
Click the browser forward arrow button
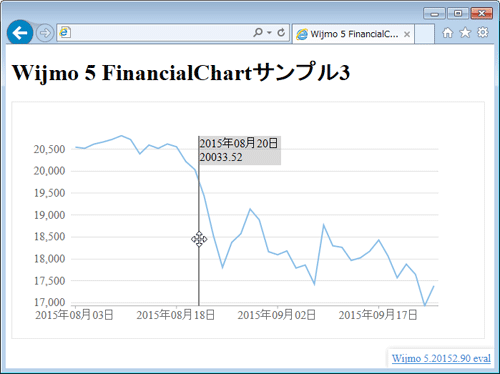[x=45, y=33]
